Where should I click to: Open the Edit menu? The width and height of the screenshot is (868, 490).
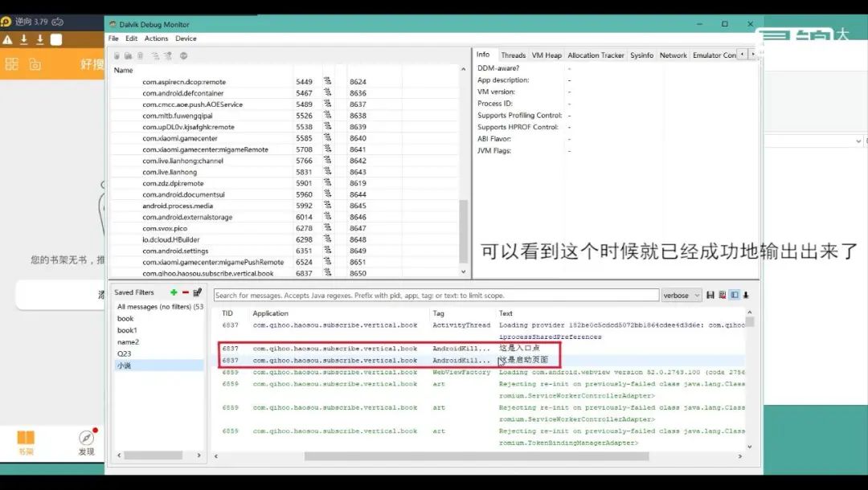point(131,39)
